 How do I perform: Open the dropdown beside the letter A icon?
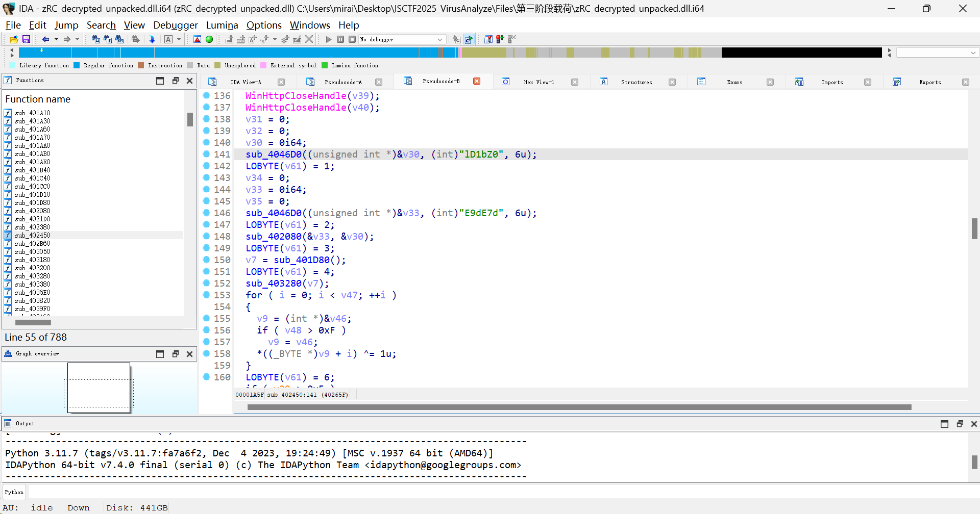[x=179, y=39]
